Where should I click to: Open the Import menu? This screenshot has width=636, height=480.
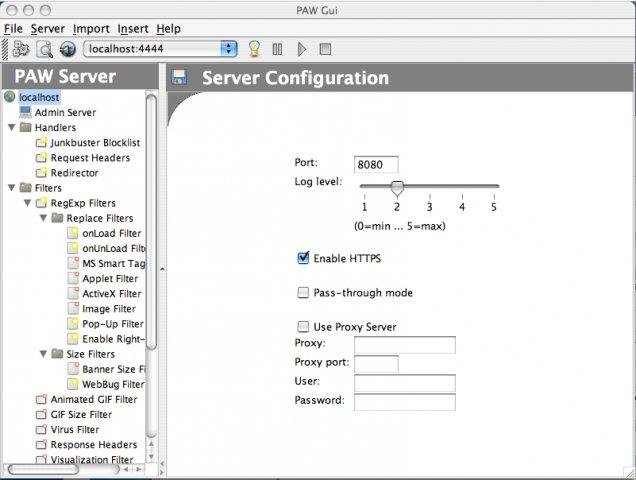tap(91, 29)
